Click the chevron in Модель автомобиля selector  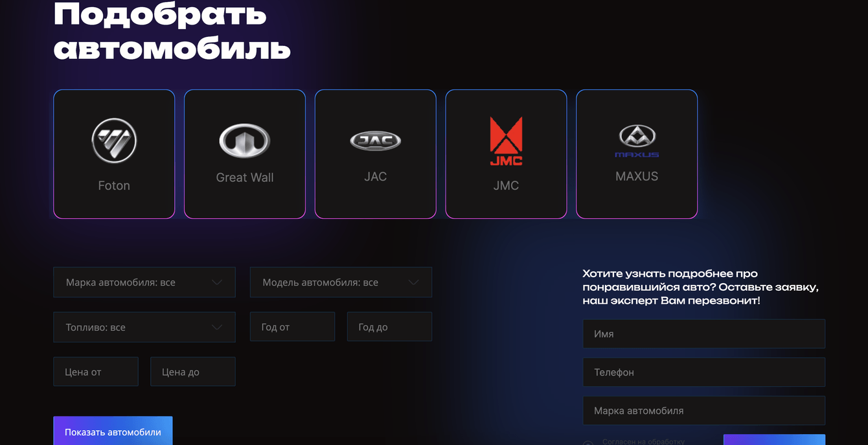tap(413, 282)
